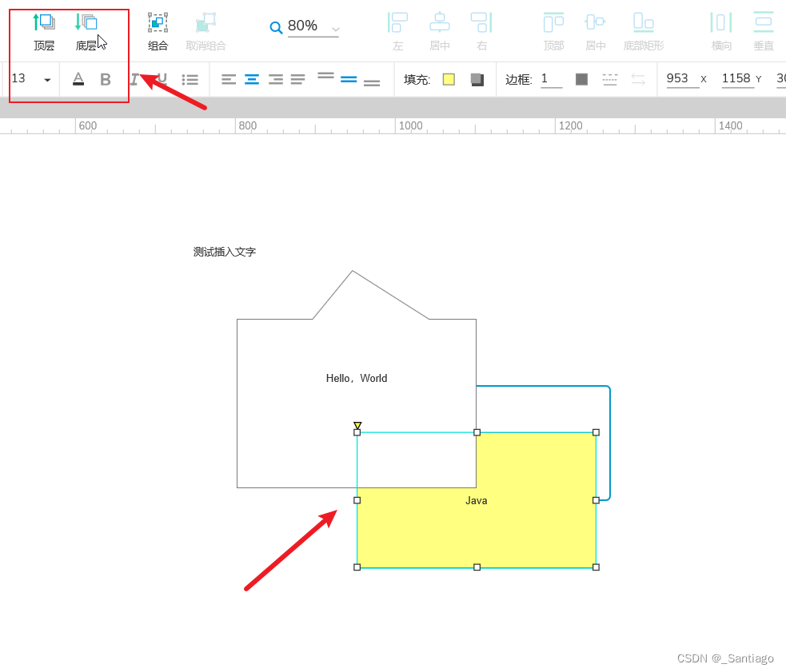This screenshot has width=786, height=672.
Task: Open the yellow fill color swatch
Action: [449, 79]
